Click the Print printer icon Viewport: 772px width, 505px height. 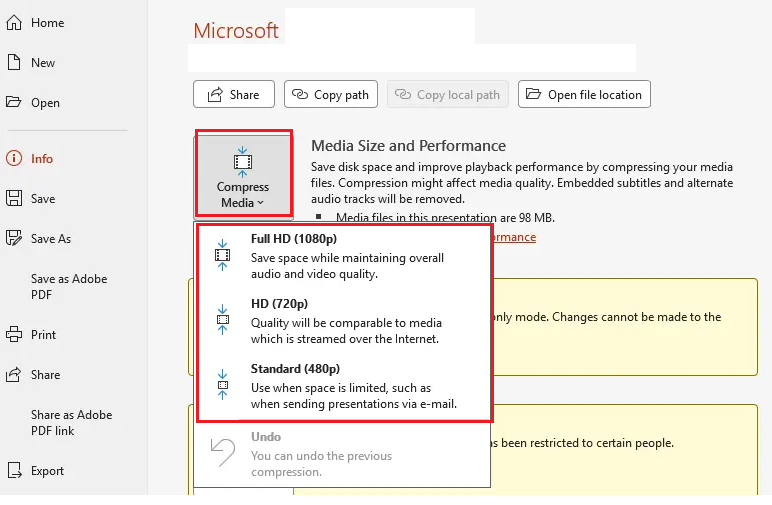point(14,334)
